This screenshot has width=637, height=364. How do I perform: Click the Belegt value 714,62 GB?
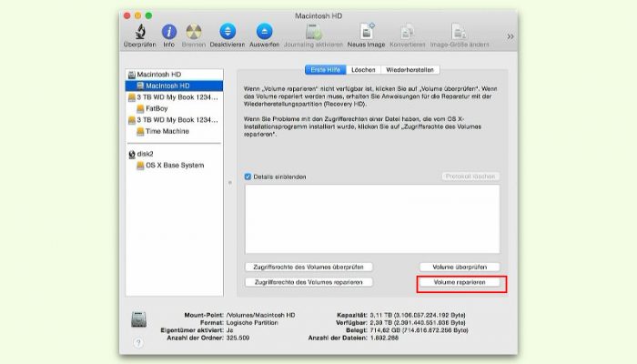point(419,330)
